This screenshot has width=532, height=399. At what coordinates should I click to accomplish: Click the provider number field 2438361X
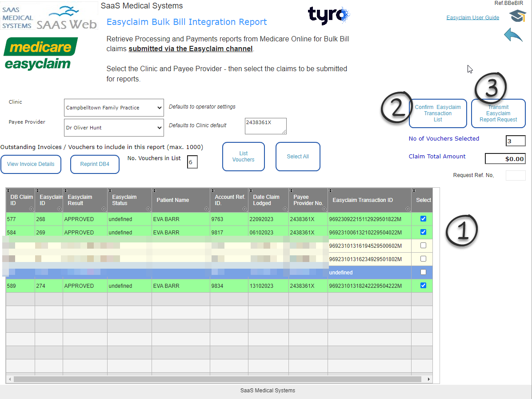click(x=265, y=126)
